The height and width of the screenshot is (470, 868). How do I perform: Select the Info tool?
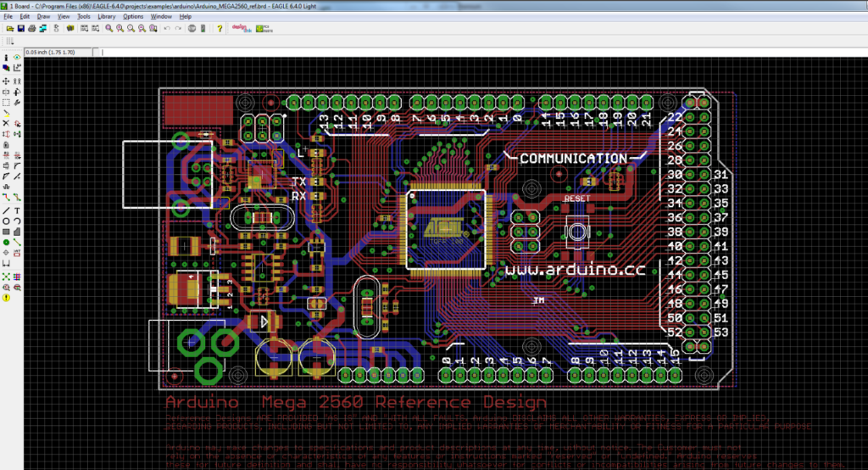(x=6, y=58)
